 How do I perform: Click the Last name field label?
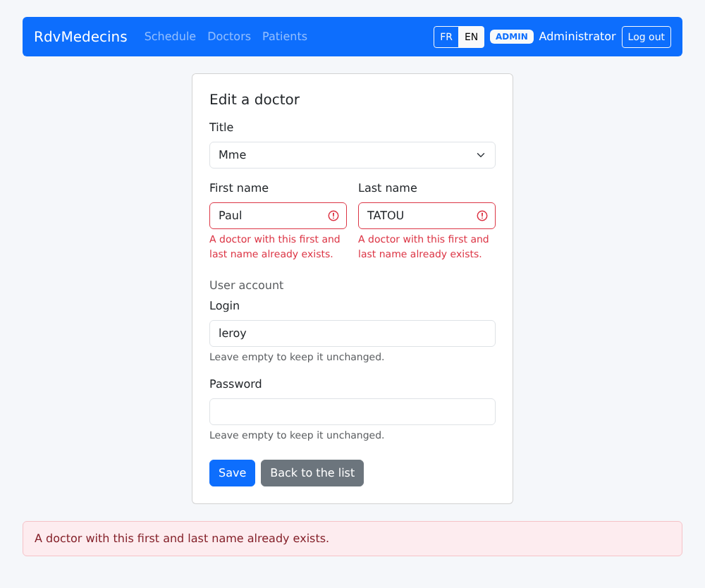tap(388, 188)
